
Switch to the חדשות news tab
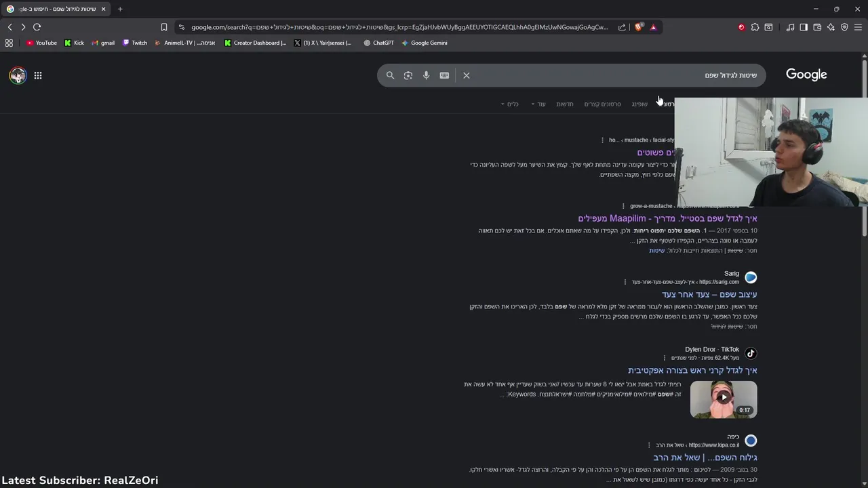click(x=565, y=104)
